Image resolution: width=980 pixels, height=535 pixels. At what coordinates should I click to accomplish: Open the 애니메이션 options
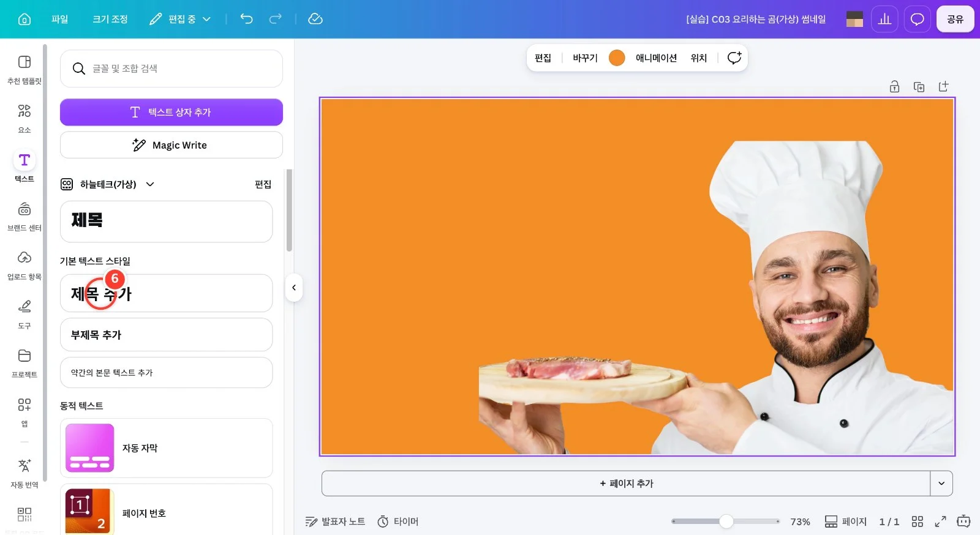(x=656, y=58)
